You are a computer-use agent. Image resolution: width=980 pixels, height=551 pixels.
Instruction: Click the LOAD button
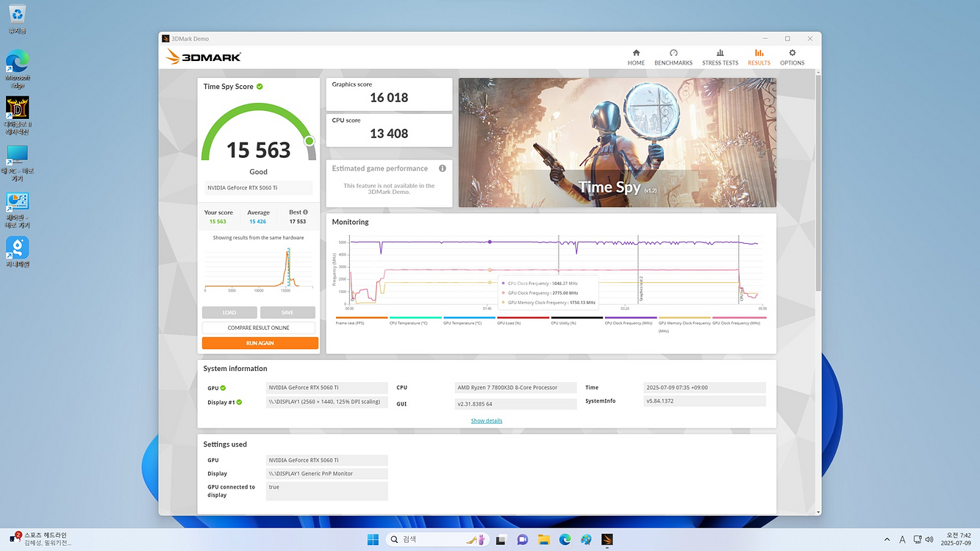pos(229,312)
